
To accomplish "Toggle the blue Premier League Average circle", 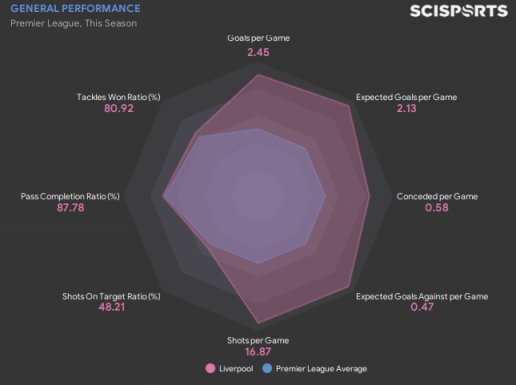I will [x=267, y=369].
